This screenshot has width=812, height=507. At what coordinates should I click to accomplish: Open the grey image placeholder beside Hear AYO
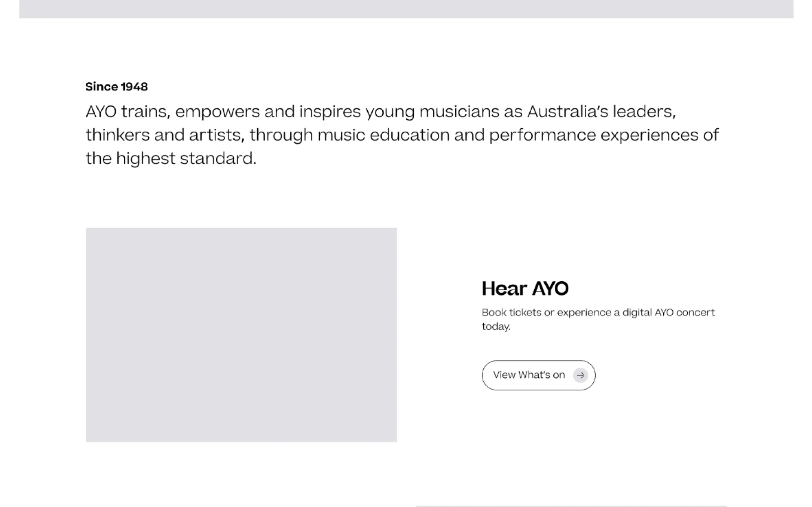(241, 335)
